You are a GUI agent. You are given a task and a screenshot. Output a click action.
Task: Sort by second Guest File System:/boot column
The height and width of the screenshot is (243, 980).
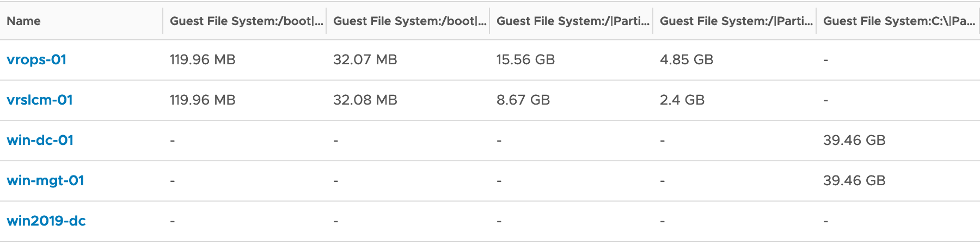coord(410,21)
